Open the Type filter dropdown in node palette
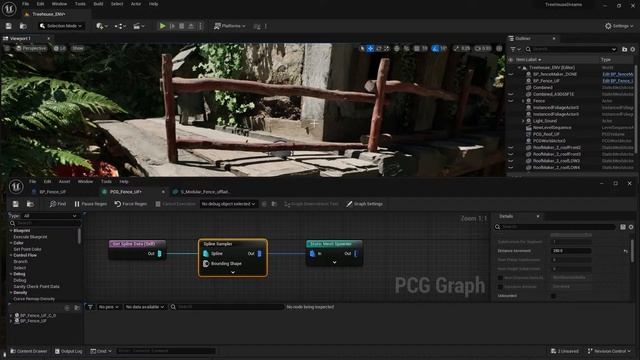The image size is (640, 360). [x=50, y=216]
